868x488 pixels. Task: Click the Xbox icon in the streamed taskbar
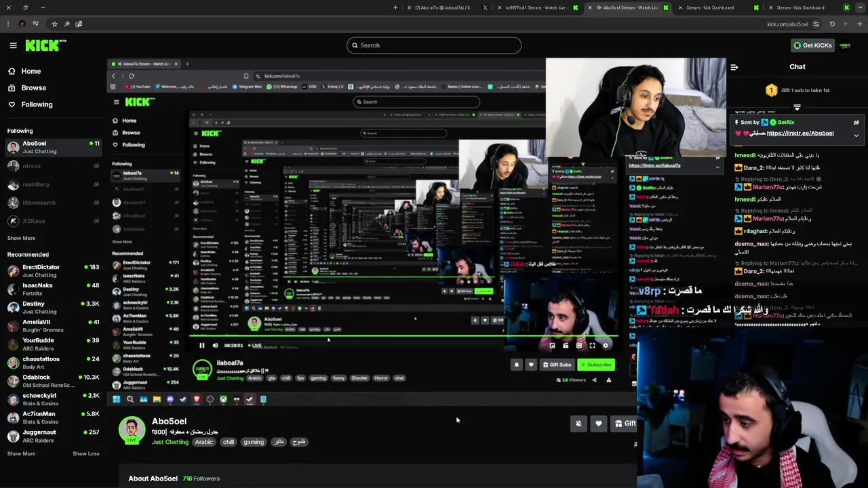tap(223, 399)
